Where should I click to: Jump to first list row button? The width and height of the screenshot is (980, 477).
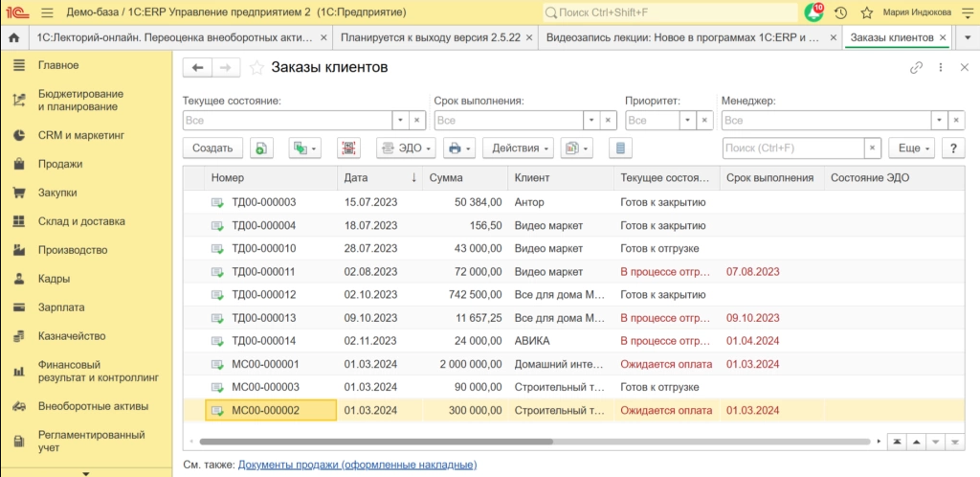(x=898, y=442)
